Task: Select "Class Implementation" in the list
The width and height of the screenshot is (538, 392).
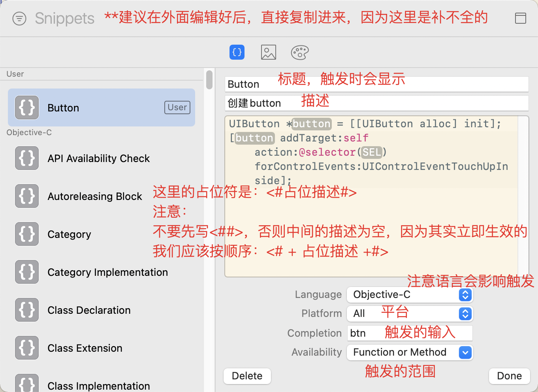Action: click(99, 386)
